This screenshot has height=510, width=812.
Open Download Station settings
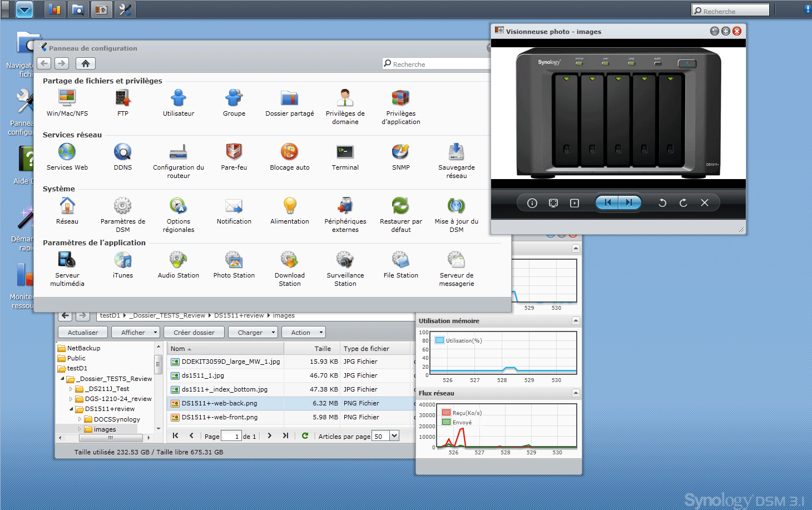point(289,260)
